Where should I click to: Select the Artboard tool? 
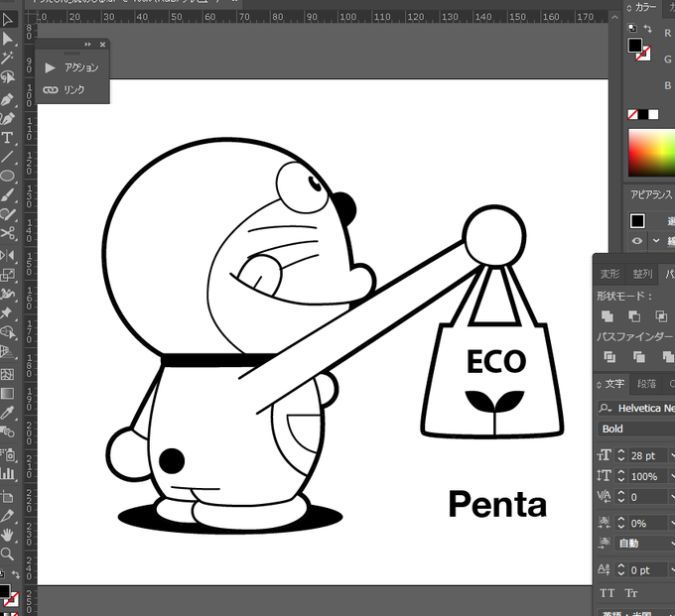pos(7,497)
